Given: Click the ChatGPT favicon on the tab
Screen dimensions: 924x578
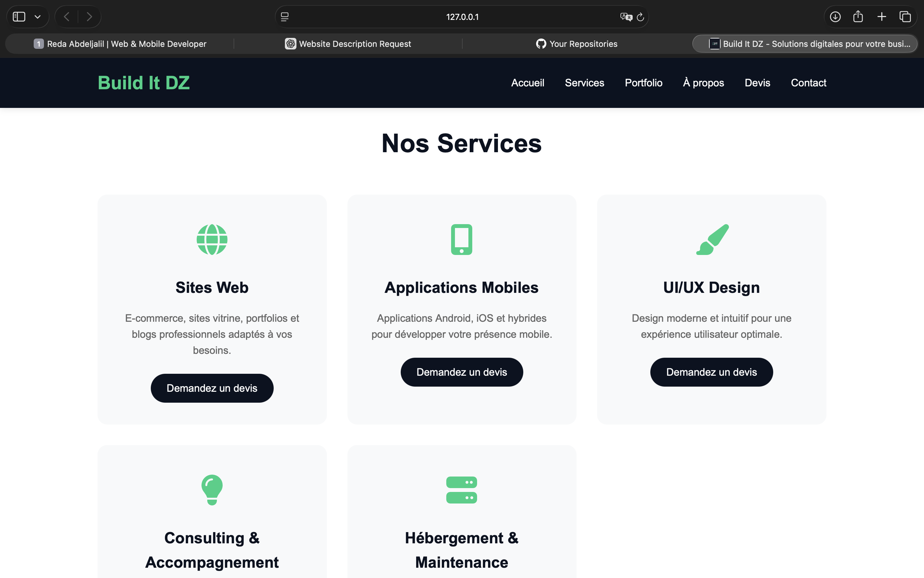Looking at the screenshot, I should (x=291, y=44).
